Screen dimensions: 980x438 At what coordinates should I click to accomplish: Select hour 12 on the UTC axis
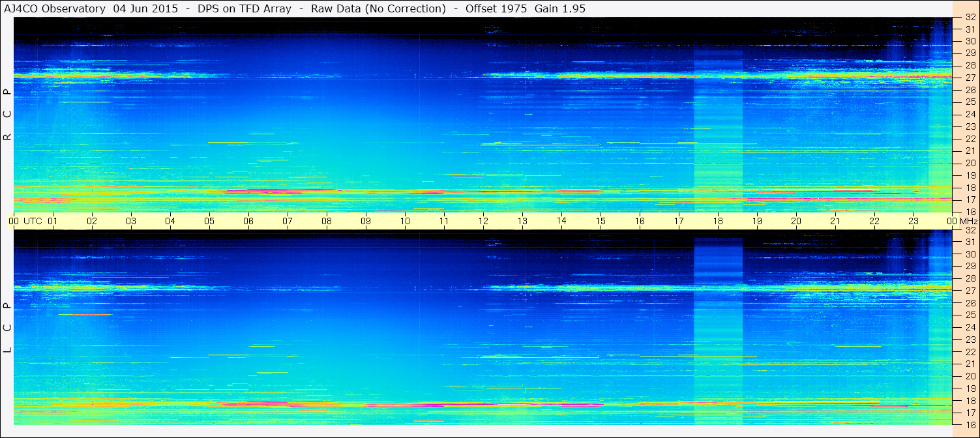(483, 221)
